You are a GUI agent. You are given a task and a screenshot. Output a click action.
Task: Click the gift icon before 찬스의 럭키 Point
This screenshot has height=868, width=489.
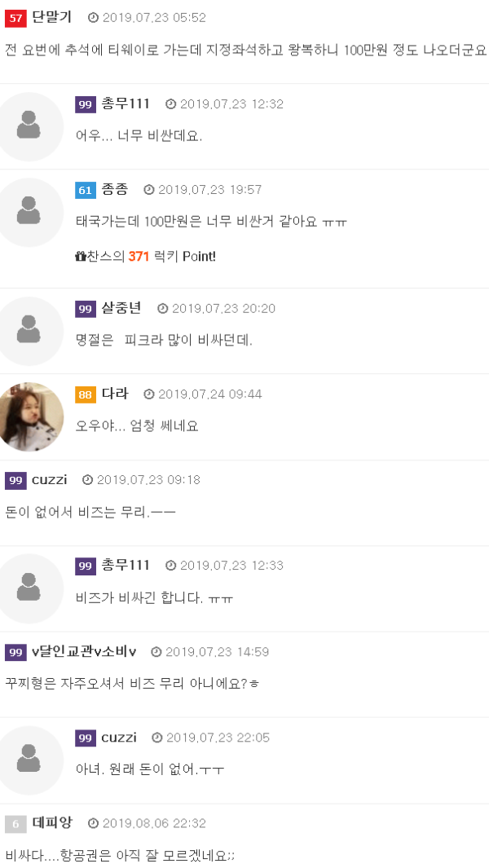coord(80,256)
